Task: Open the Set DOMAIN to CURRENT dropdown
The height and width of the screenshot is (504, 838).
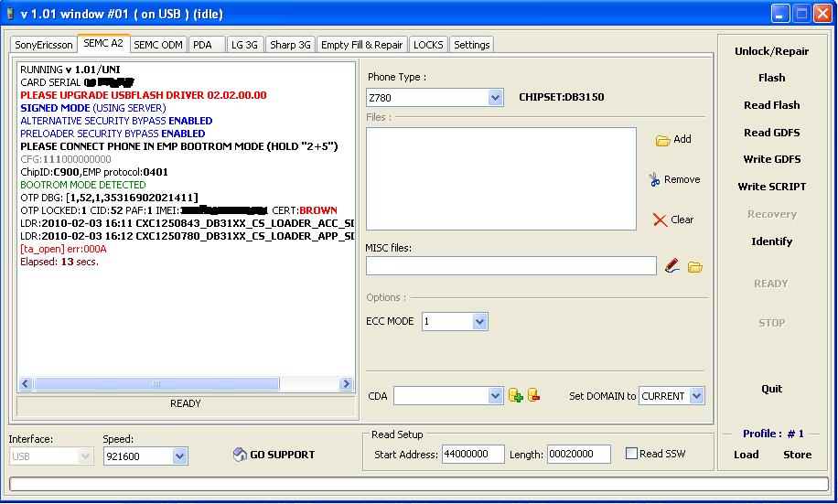Action: tap(696, 396)
